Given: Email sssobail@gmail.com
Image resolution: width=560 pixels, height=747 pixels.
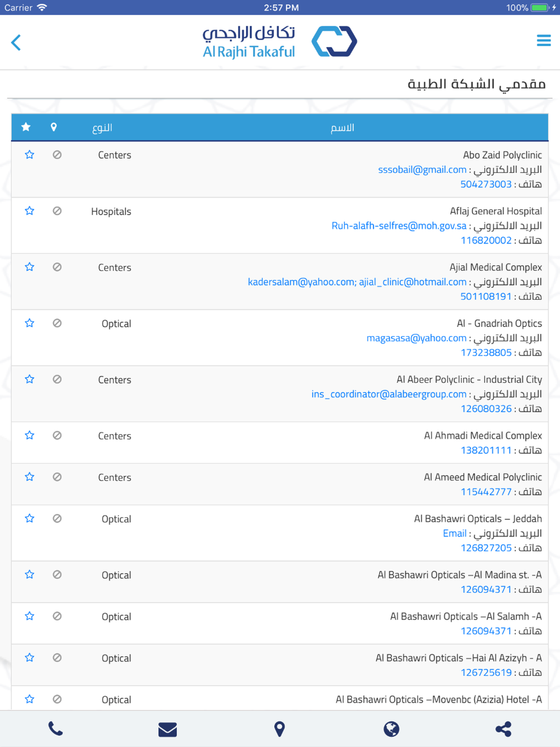Looking at the screenshot, I should pos(422,170).
